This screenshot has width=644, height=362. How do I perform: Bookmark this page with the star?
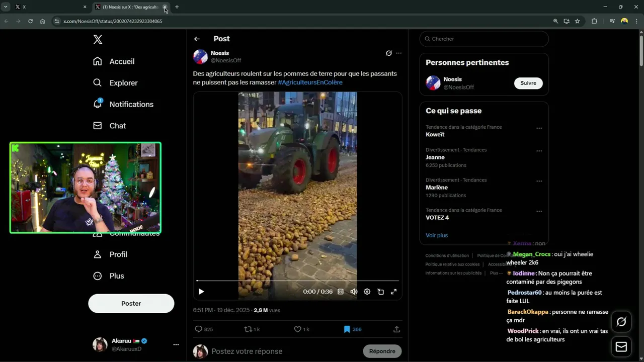pos(577,21)
